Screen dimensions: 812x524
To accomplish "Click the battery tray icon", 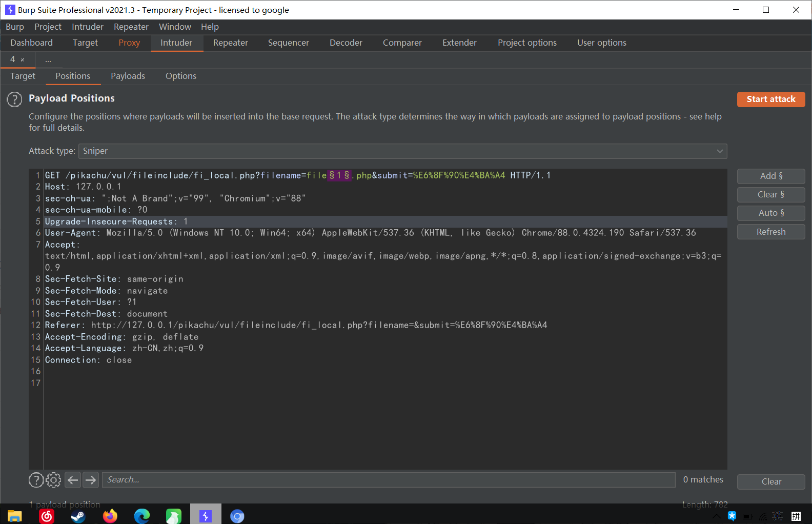I will coord(748,516).
